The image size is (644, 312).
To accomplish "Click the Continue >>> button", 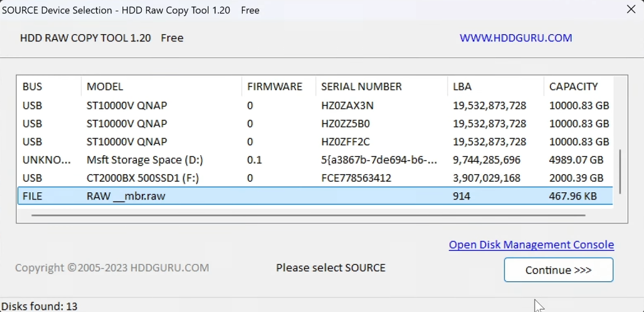I will pos(559,269).
